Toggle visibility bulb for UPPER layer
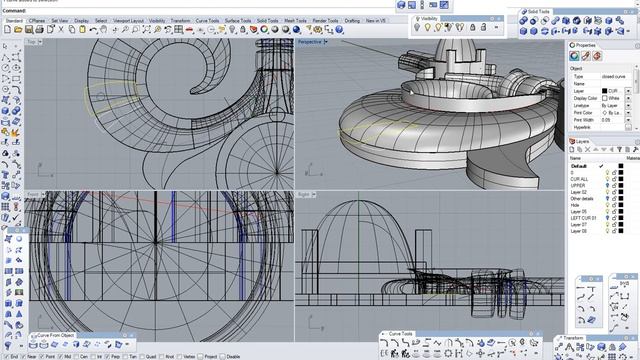This screenshot has height=360, width=640. point(607,186)
